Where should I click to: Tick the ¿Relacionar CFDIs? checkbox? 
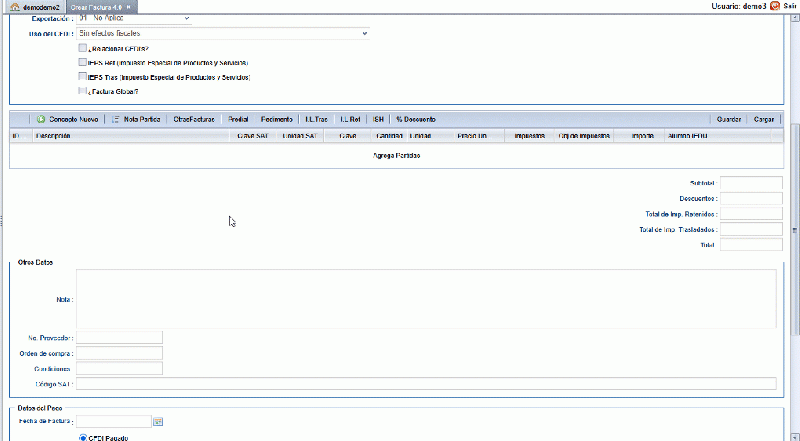tap(83, 48)
